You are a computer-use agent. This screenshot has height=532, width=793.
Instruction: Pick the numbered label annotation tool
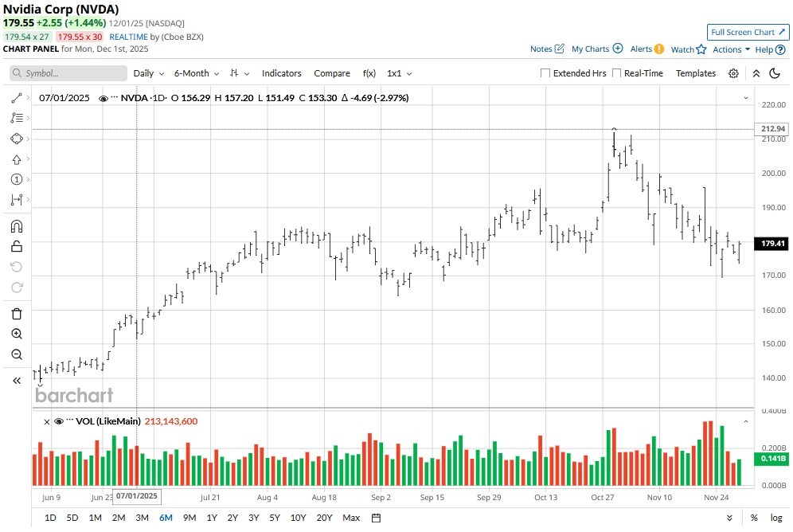point(16,179)
